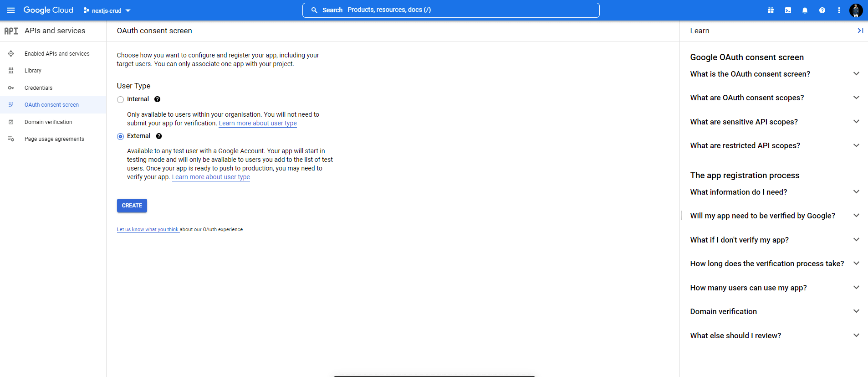Click the Domain verification checkbox icon

point(11,122)
